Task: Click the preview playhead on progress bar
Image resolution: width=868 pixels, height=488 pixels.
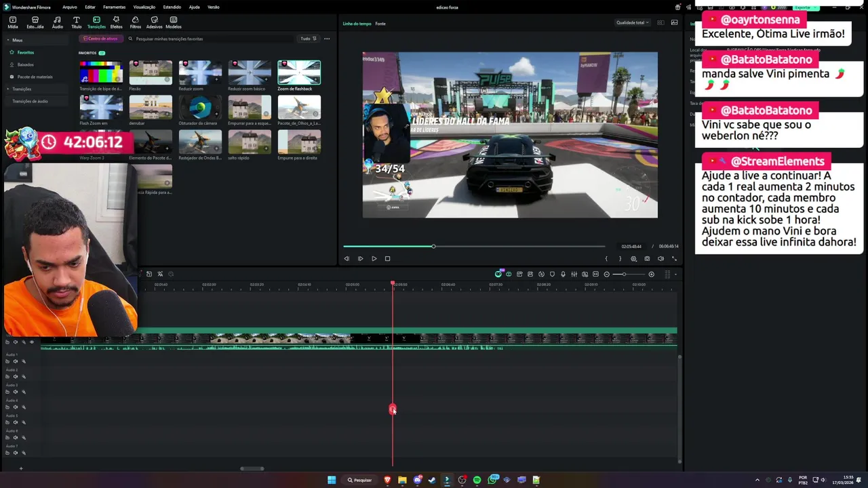Action: 433,246
